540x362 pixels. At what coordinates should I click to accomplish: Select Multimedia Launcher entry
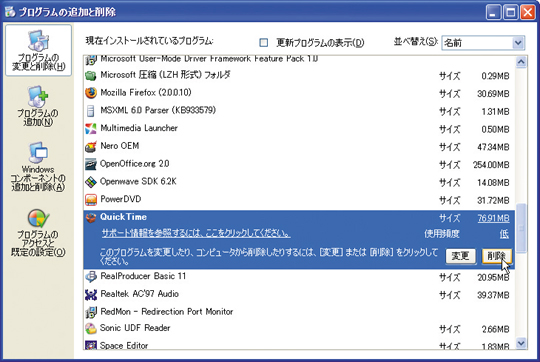click(x=299, y=129)
